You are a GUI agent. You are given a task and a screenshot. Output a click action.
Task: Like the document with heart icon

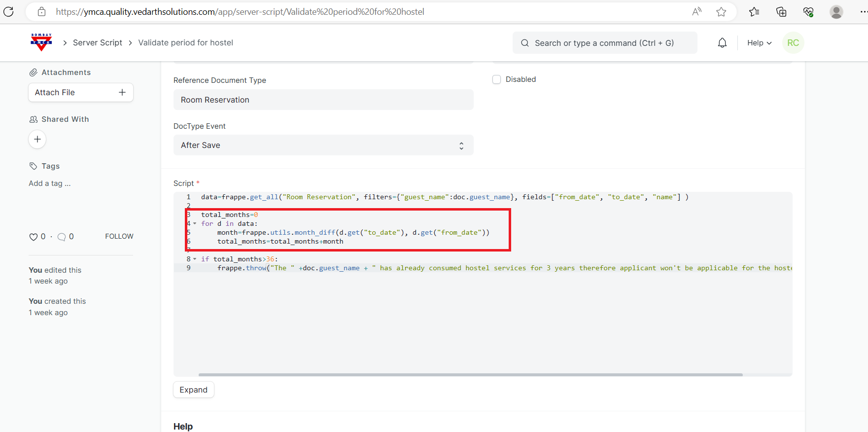coord(34,237)
